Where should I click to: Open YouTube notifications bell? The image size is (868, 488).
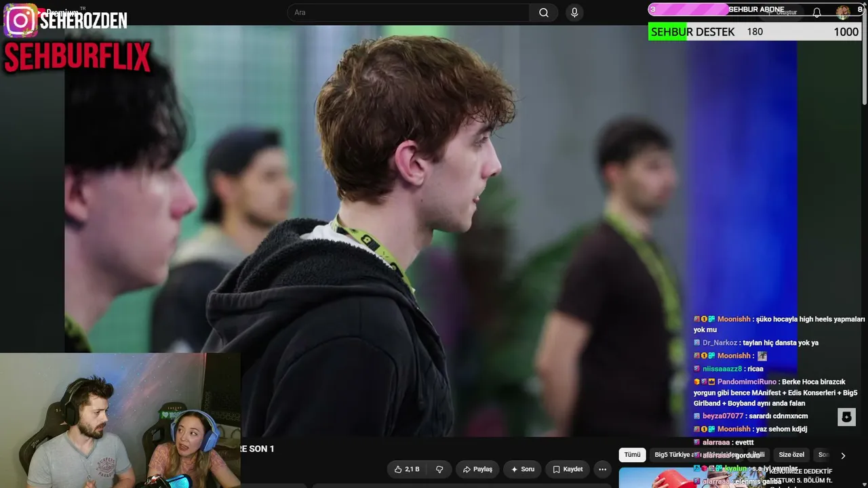816,12
